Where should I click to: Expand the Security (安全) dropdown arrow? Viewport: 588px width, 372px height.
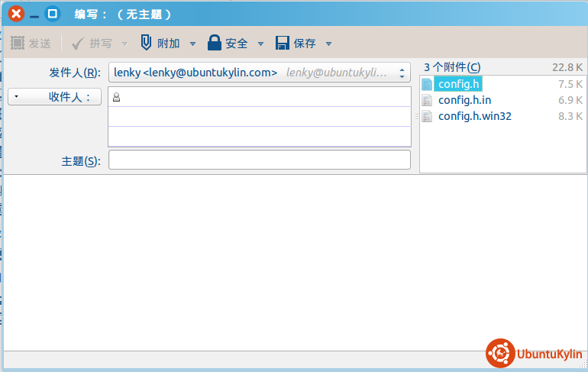(260, 44)
